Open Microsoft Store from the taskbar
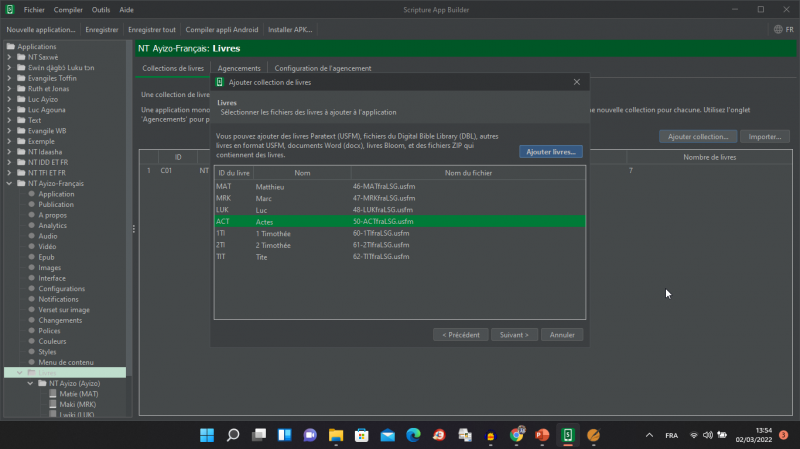Image resolution: width=800 pixels, height=449 pixels. click(x=362, y=435)
